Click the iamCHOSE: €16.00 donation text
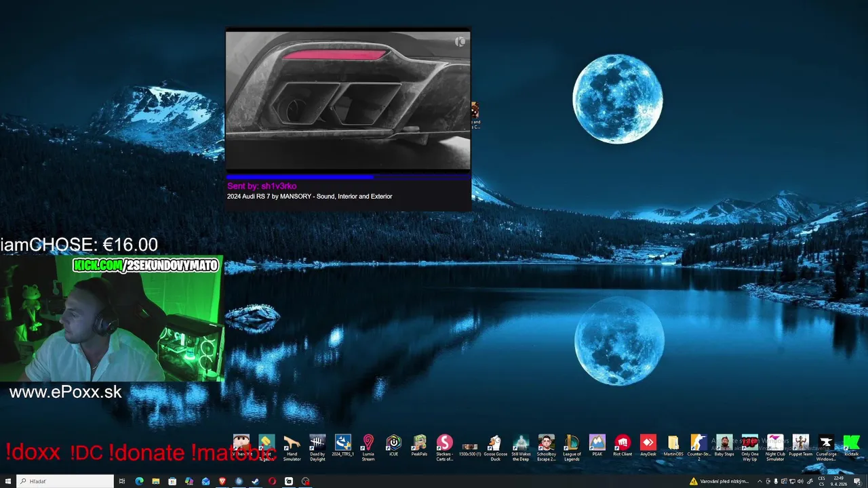 79,245
